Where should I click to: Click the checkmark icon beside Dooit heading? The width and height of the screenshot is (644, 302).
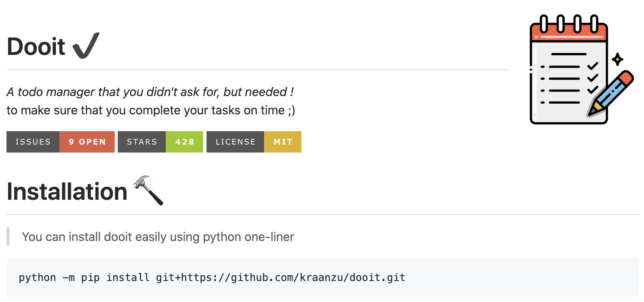86,46
